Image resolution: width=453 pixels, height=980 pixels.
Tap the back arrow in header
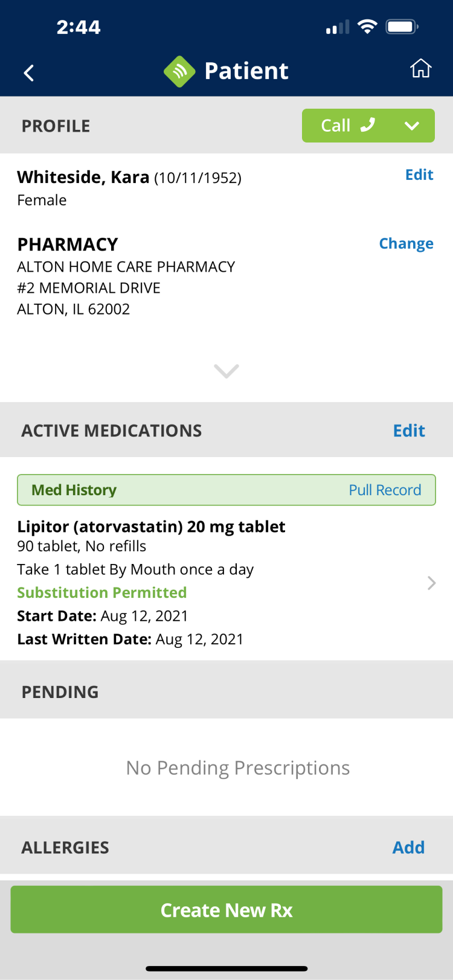[x=29, y=73]
